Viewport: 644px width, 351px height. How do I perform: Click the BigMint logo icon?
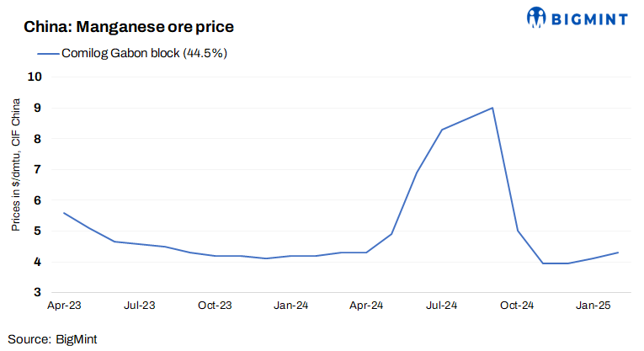536,17
